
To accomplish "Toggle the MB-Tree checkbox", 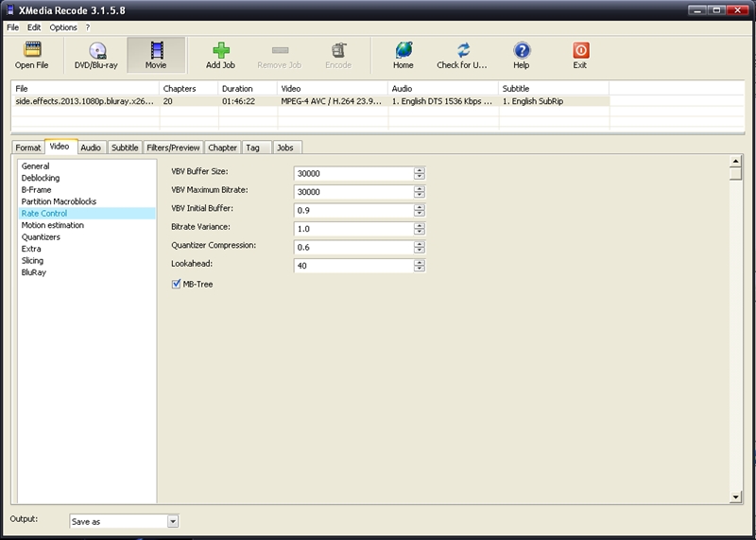I will 176,284.
